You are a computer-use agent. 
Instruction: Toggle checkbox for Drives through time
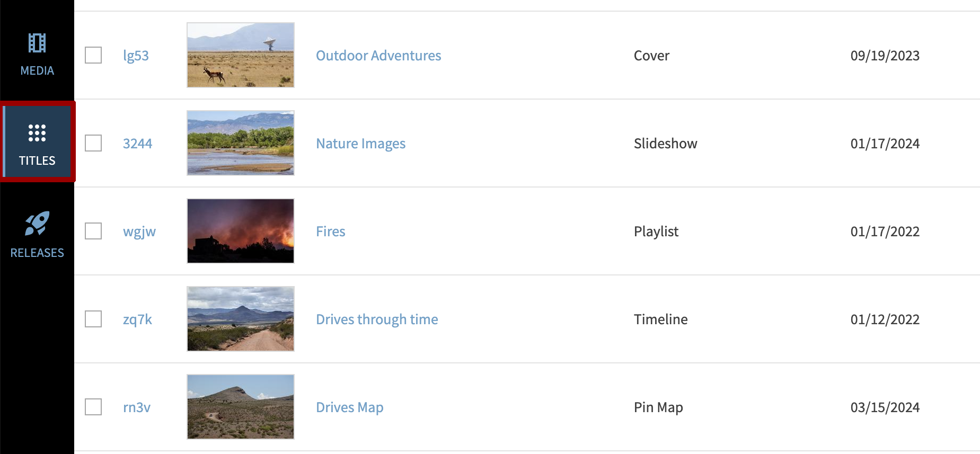[x=93, y=319]
